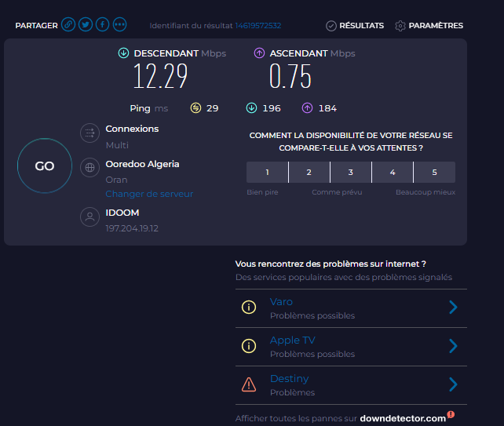Click the copy link share icon
504x426 pixels.
(69, 25)
